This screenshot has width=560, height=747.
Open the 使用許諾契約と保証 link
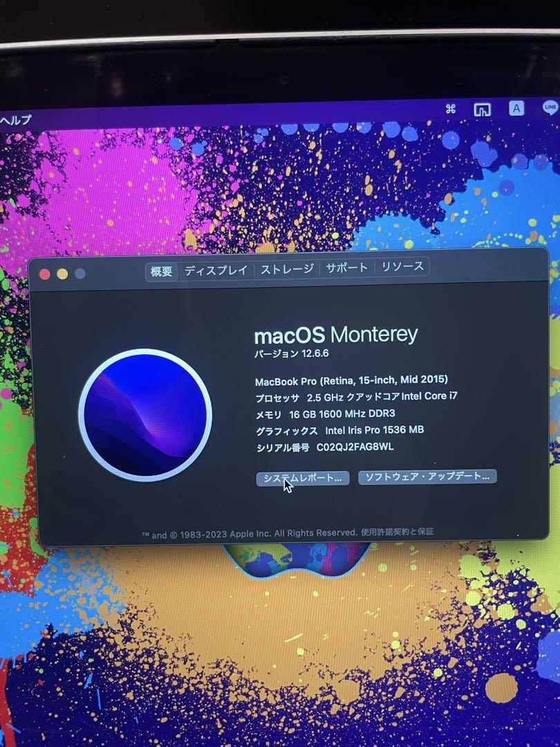(x=397, y=532)
